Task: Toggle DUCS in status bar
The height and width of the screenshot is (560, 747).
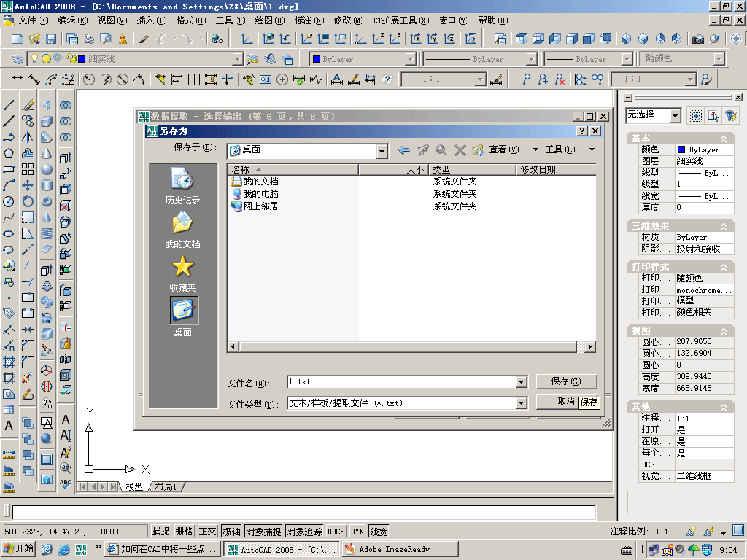Action: [x=336, y=532]
